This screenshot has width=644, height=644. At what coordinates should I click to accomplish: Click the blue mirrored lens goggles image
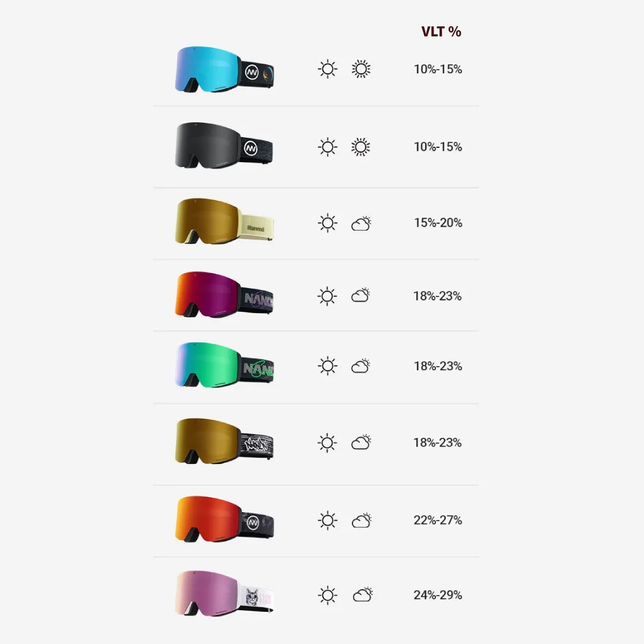[x=224, y=69]
